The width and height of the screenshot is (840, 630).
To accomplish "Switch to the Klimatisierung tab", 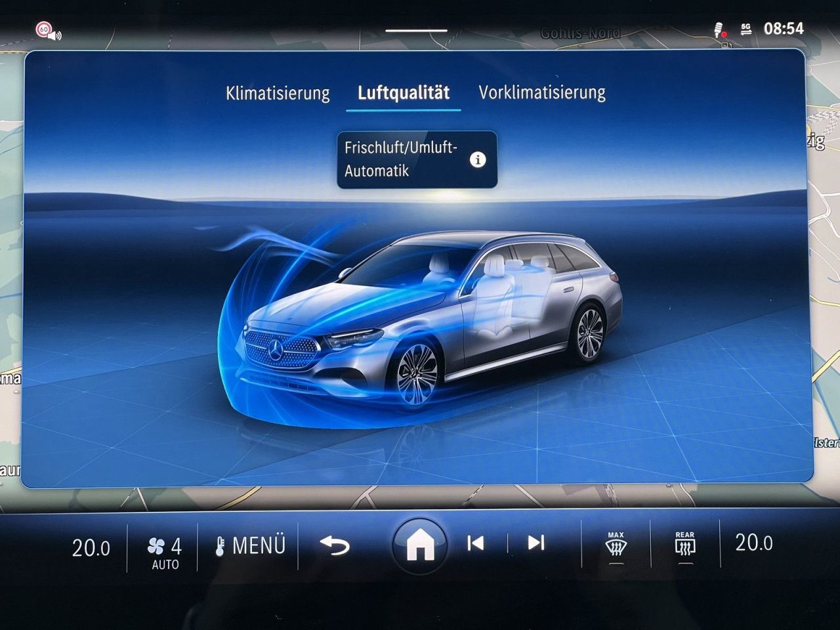I will (278, 93).
